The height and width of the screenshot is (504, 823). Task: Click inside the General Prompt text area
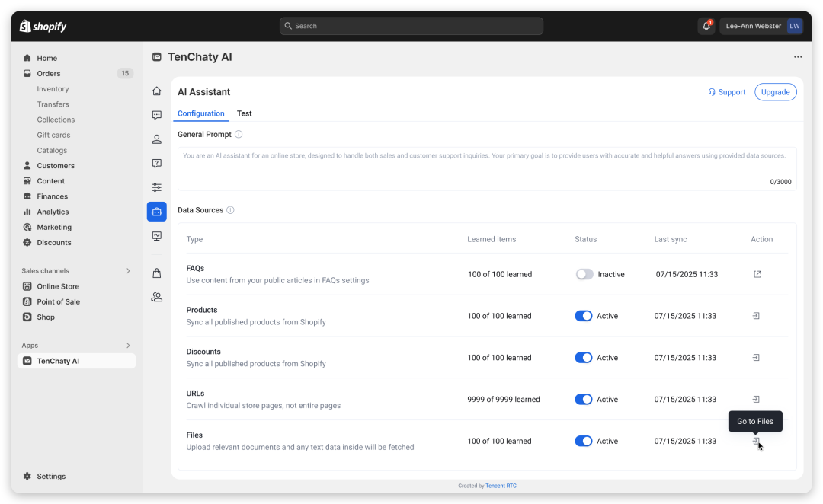click(487, 169)
